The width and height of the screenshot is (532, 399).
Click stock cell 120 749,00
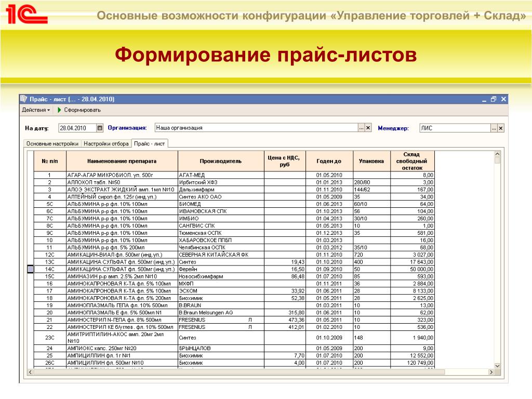[x=412, y=363]
